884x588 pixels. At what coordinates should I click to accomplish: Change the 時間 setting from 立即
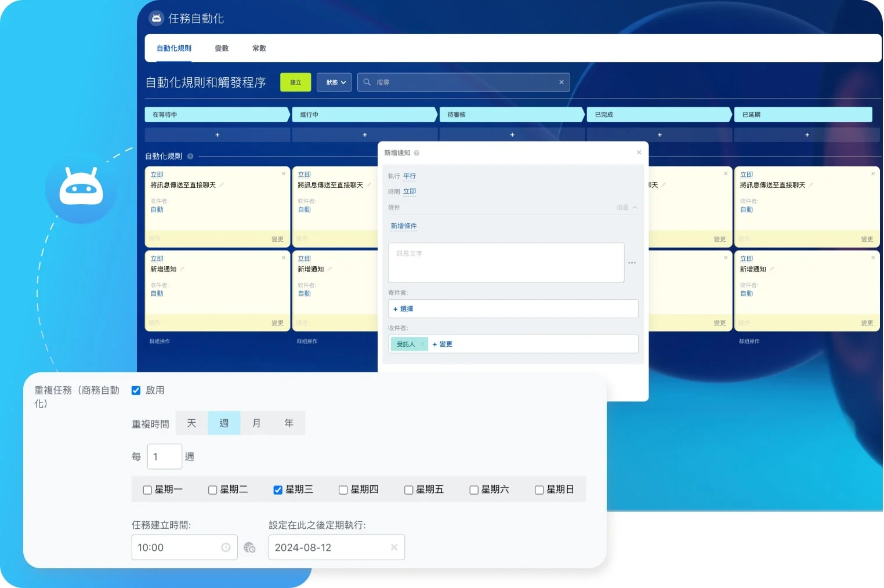click(410, 191)
